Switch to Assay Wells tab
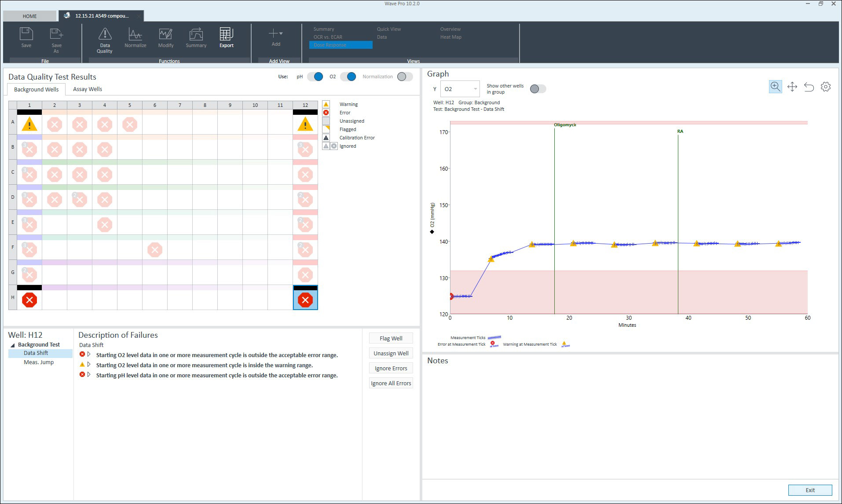 (x=88, y=89)
